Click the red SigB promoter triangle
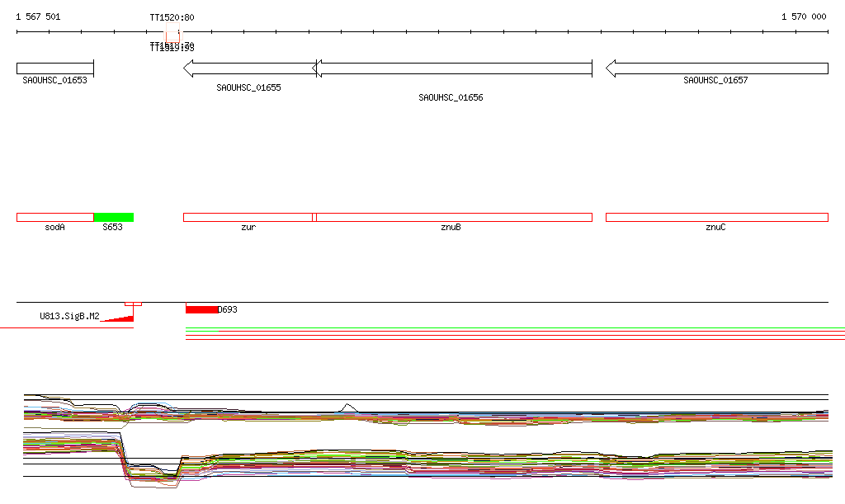 point(121,318)
